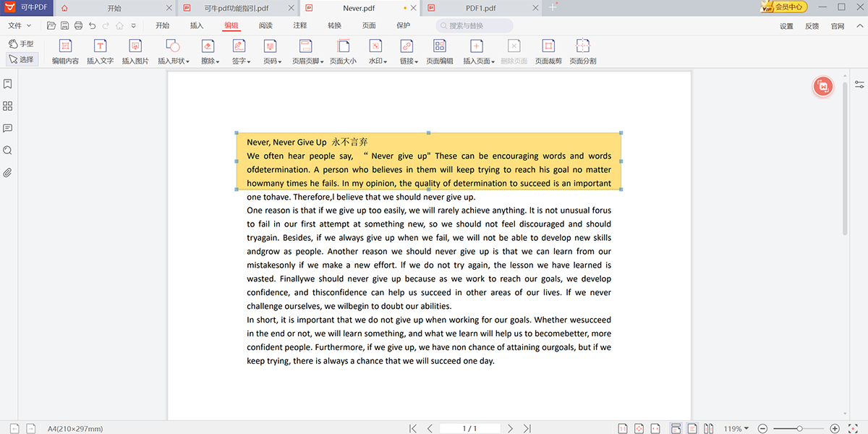The image size is (868, 434).
Task: Click the 设置 settings link
Action: [786, 26]
